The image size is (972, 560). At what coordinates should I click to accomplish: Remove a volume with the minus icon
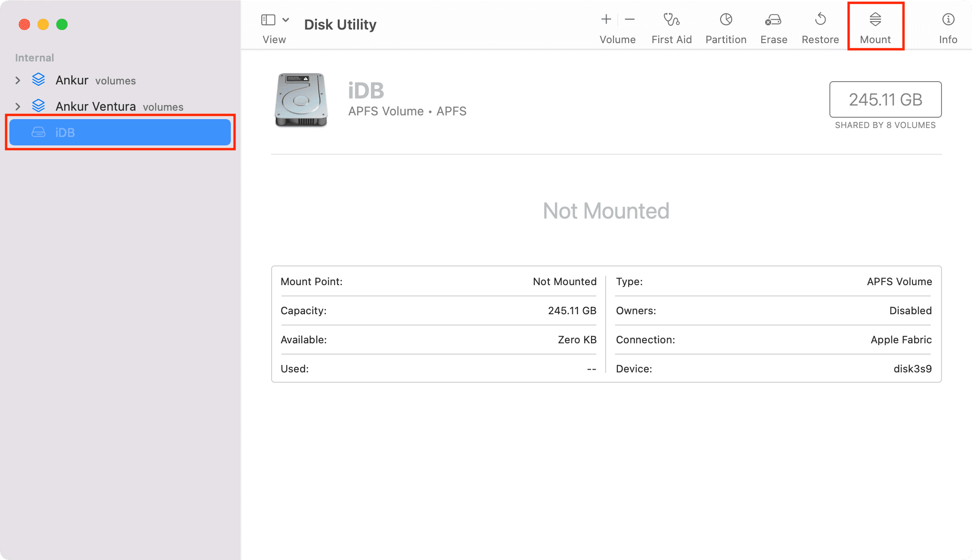[x=630, y=19]
